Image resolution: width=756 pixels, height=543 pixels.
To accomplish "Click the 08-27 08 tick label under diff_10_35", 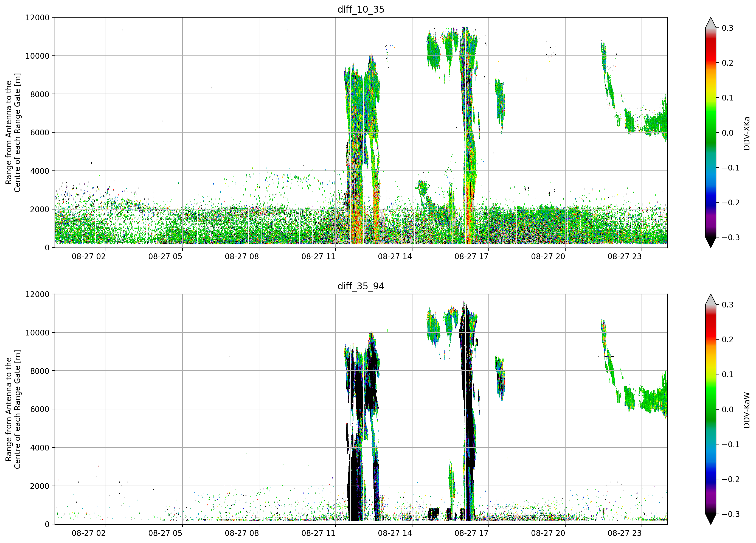I will coord(242,256).
